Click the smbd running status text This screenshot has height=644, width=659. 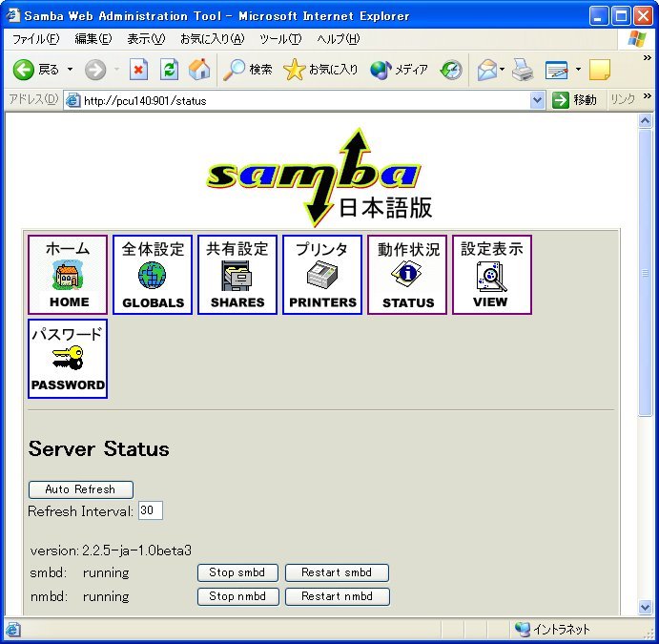coord(106,573)
